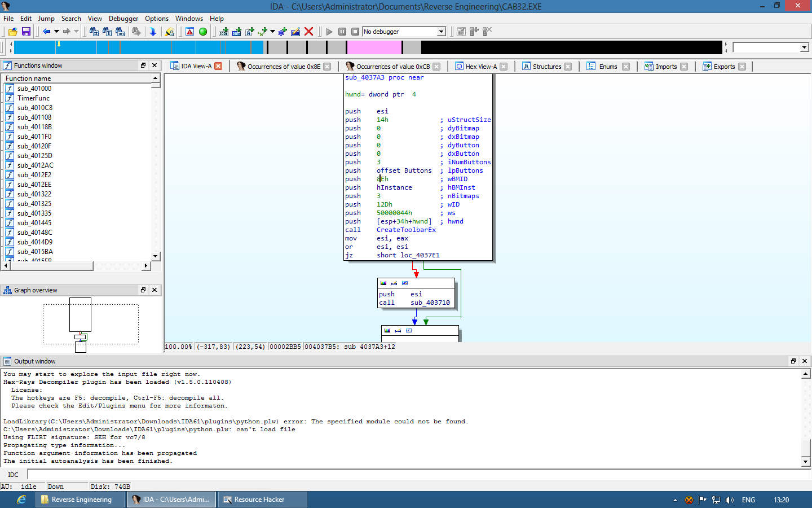The image size is (812, 508).
Task: Open the Options menu
Action: 157,19
